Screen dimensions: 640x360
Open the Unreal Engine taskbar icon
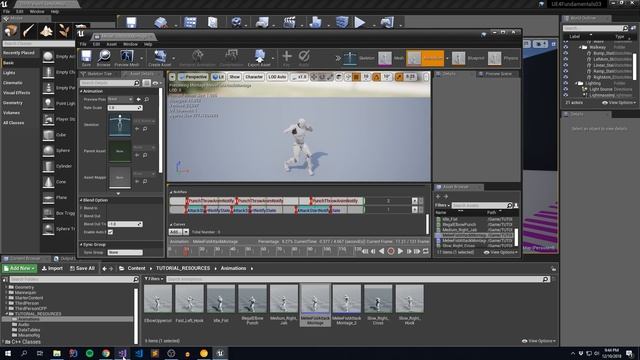(x=220, y=353)
